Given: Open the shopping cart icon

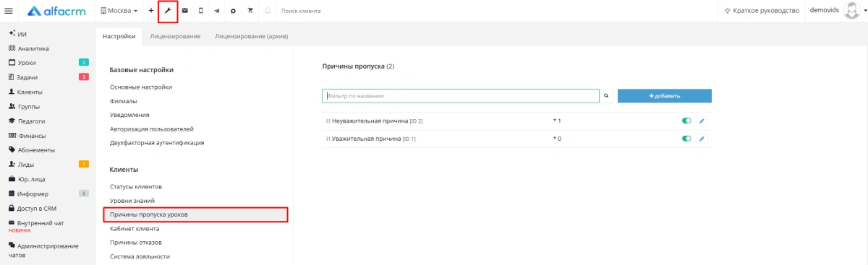Looking at the screenshot, I should pyautogui.click(x=250, y=11).
